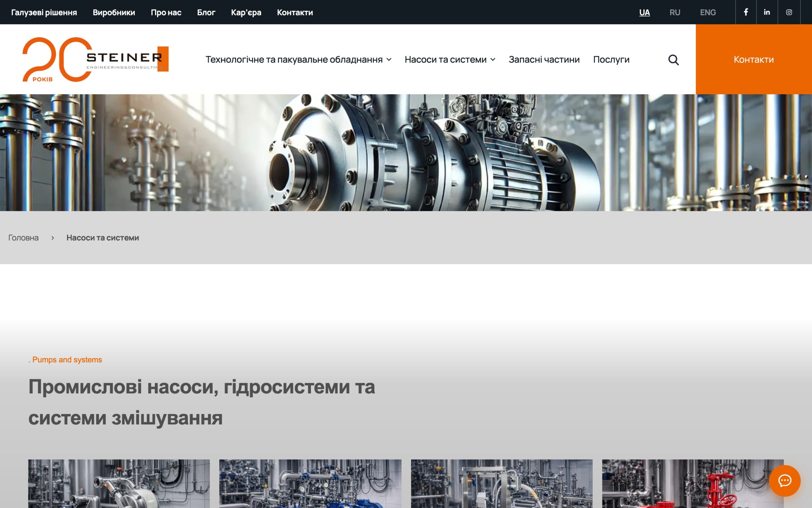
Task: Go to Головна in the breadcrumb
Action: click(23, 237)
